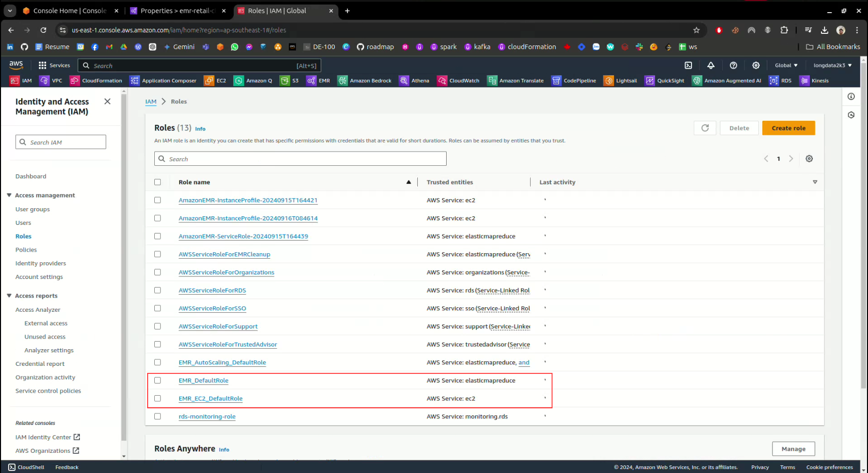The image size is (868, 473).
Task: Close the IAM navigation side panel
Action: coord(107,102)
